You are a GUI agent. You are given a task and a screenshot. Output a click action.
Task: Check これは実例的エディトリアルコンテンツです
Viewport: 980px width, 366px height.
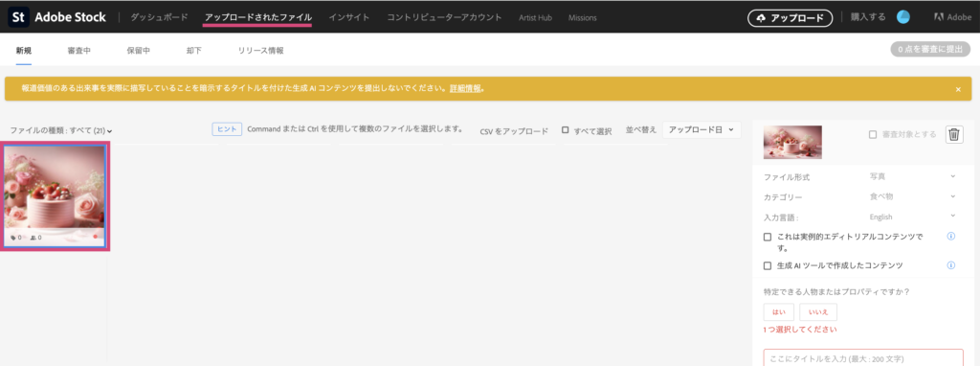tap(768, 237)
